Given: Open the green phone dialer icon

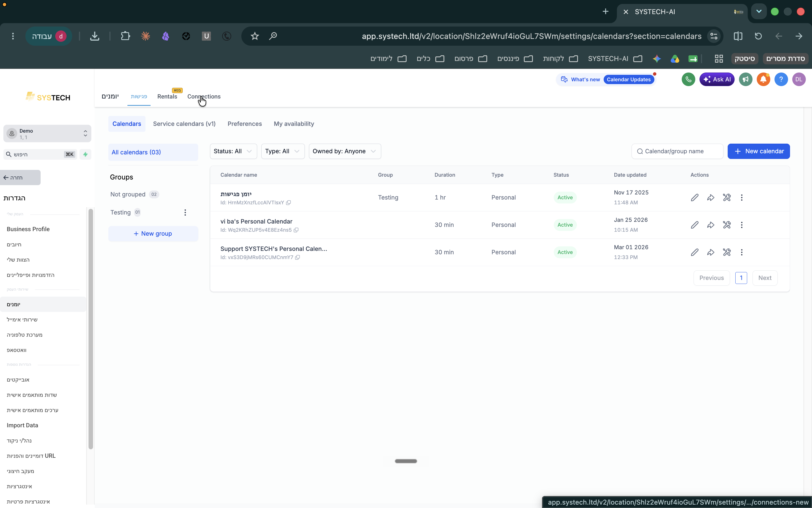Looking at the screenshot, I should 688,80.
